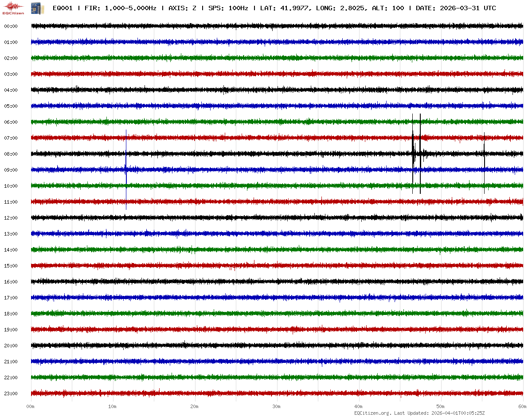532x417 pixels.
Task: Click the 00m time axis label
Action: [31, 406]
